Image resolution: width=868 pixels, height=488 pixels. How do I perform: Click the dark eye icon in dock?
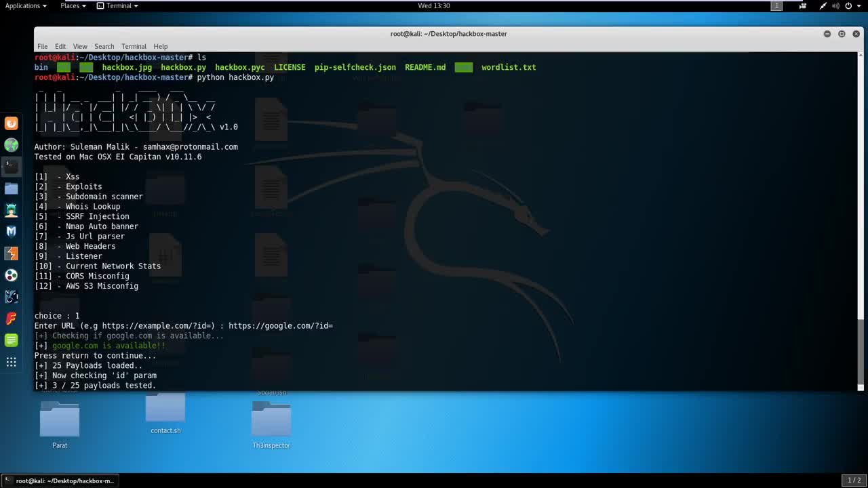(11, 297)
